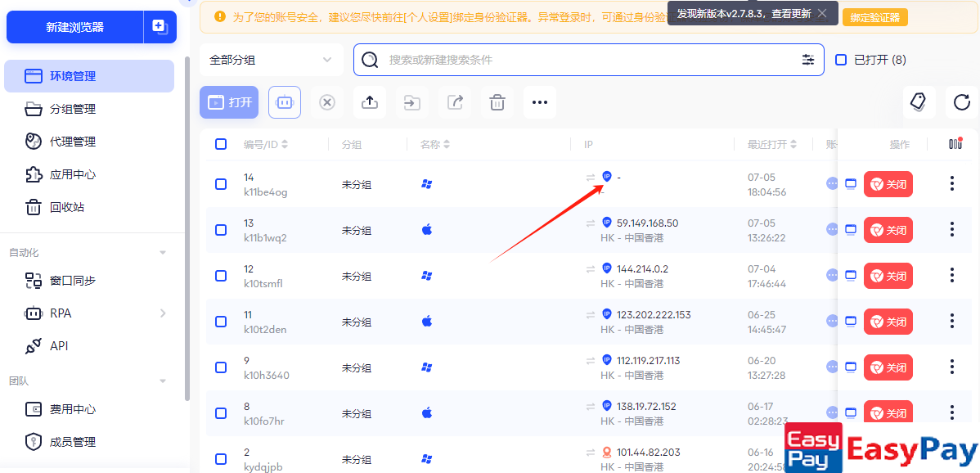Refresh the environment list

coord(961,102)
